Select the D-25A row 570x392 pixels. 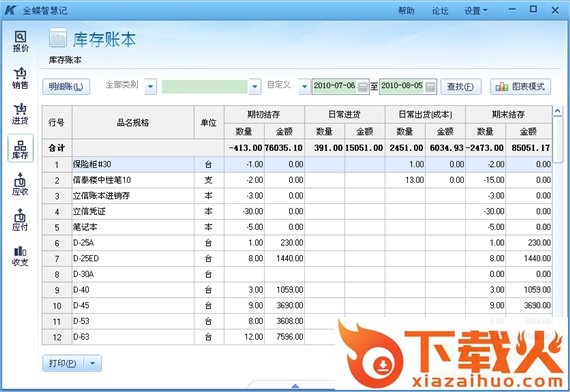pos(297,243)
